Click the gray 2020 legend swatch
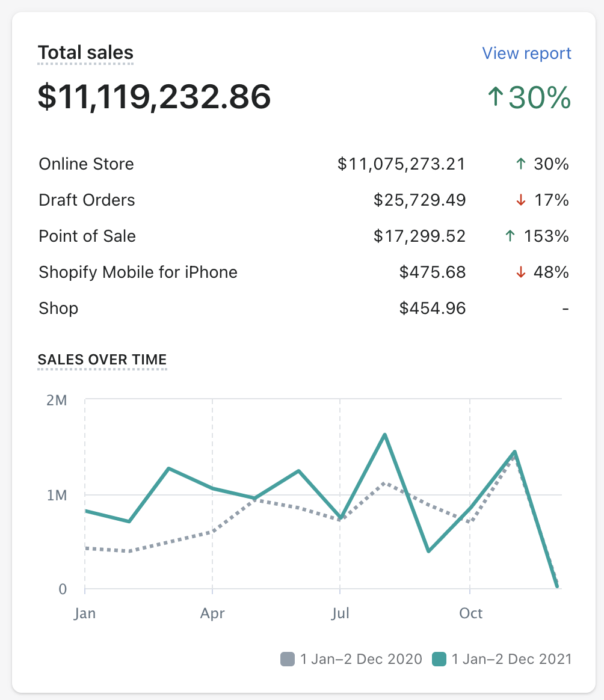This screenshot has width=604, height=700. pyautogui.click(x=288, y=659)
